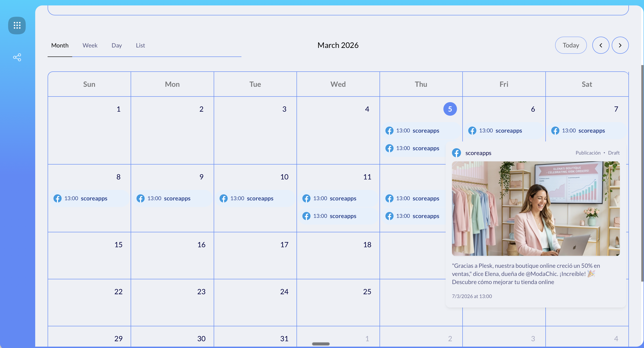This screenshot has height=348, width=644.
Task: Click the boutique image in post preview
Action: click(535, 208)
